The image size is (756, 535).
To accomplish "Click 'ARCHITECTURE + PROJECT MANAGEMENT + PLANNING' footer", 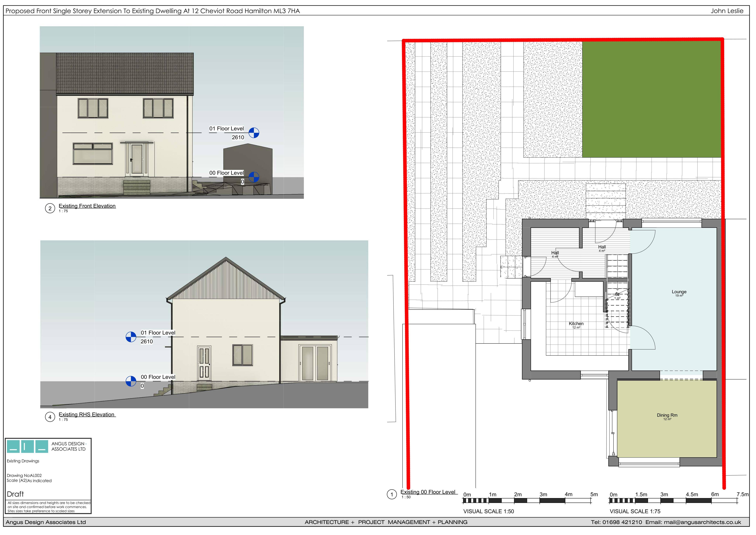I will (386, 522).
